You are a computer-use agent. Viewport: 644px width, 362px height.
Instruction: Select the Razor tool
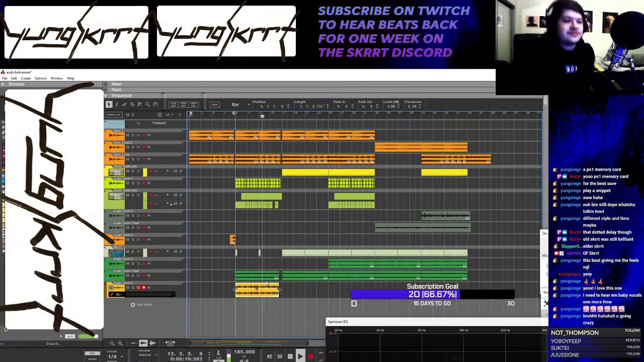click(x=132, y=105)
